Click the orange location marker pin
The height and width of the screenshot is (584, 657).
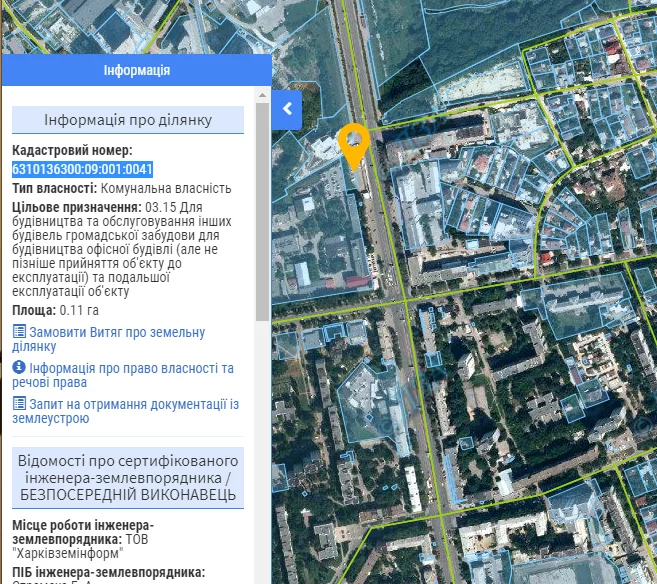click(353, 145)
